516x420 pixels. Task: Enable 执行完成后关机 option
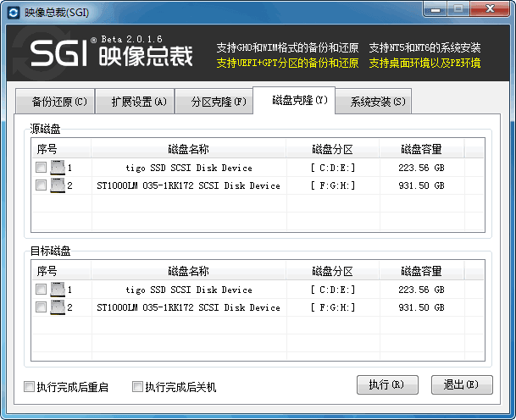click(137, 387)
